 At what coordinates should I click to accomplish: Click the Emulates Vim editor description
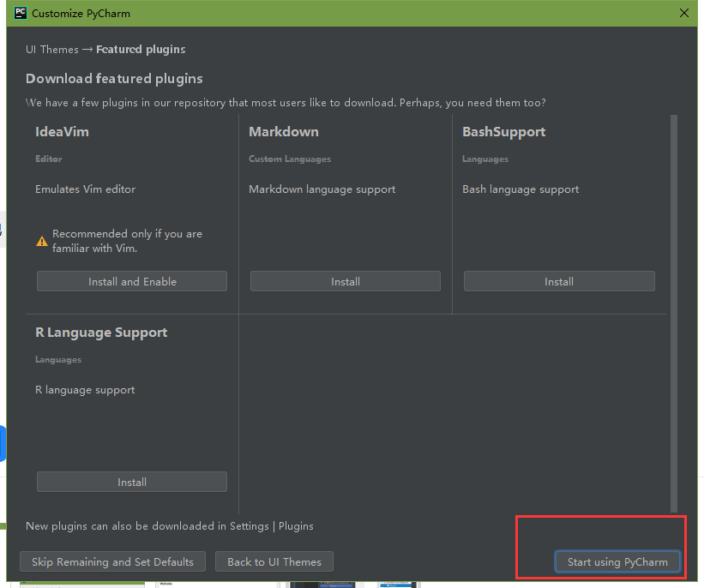85,189
